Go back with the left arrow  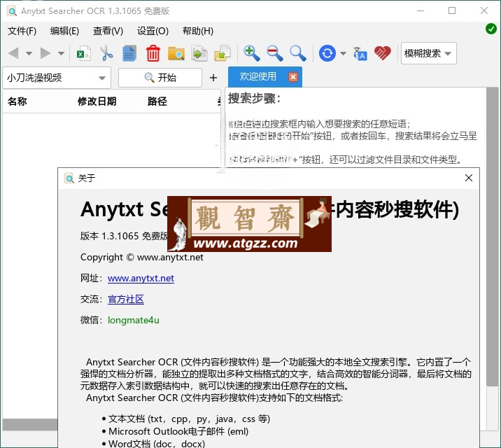13,53
